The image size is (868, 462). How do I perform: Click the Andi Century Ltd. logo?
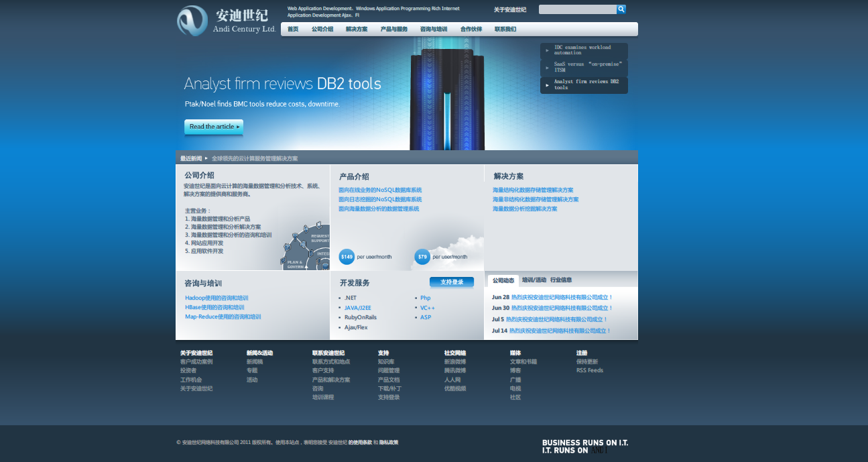click(x=227, y=21)
